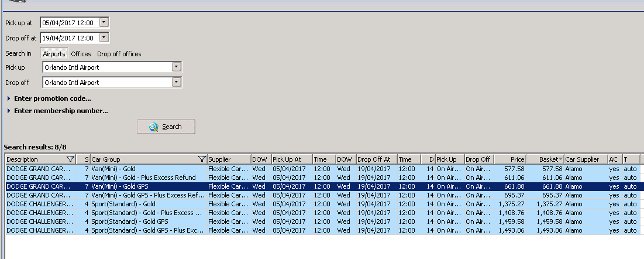
Task: Sort by the Drop Off At column header
Action: tap(377, 159)
